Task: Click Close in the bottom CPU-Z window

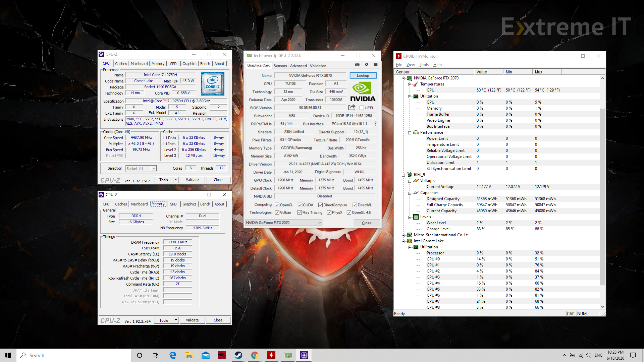Action: (218, 320)
